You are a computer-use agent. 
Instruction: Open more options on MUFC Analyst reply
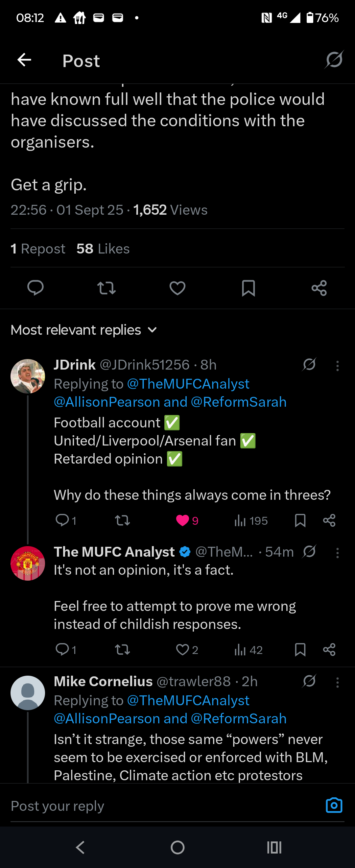(338, 553)
